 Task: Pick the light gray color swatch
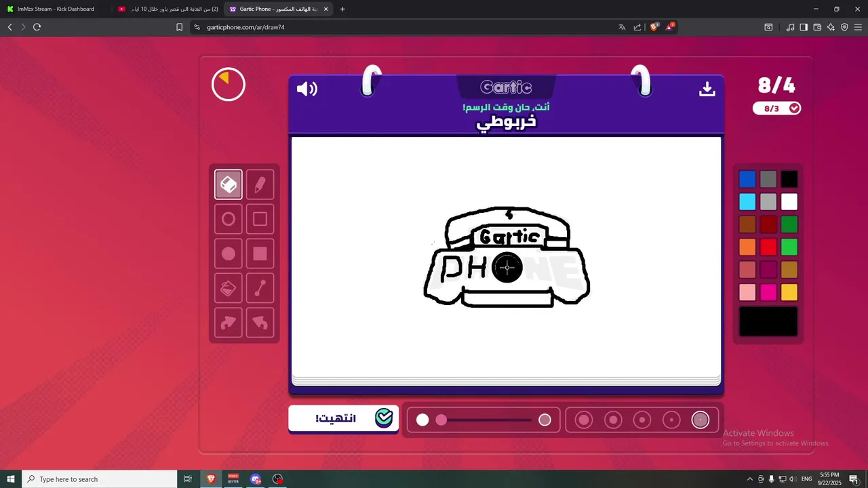coord(768,202)
